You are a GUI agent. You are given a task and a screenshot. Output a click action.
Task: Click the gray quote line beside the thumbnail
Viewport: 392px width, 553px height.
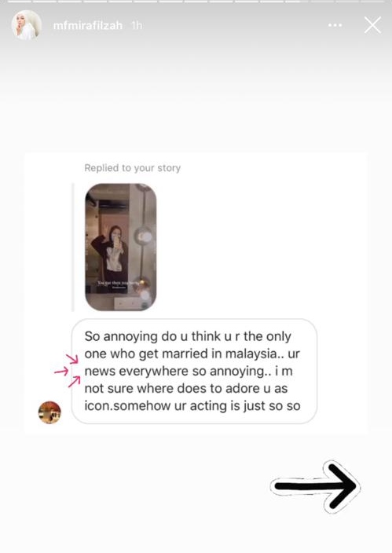click(73, 247)
